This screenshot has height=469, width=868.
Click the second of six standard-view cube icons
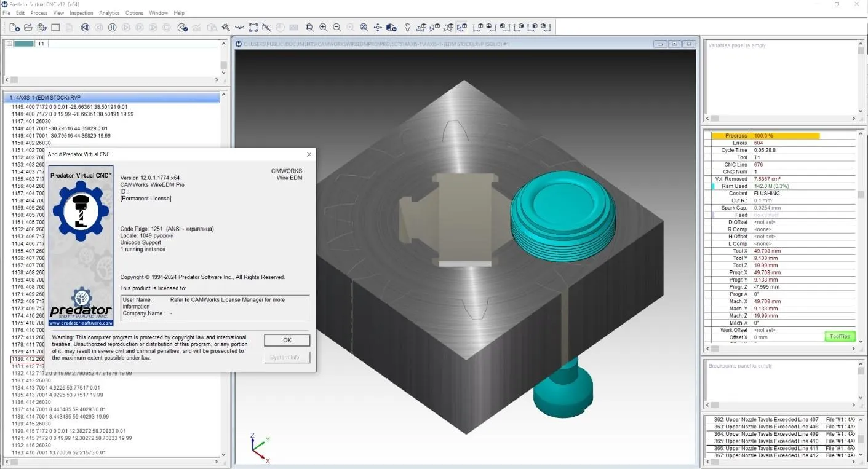click(x=491, y=28)
